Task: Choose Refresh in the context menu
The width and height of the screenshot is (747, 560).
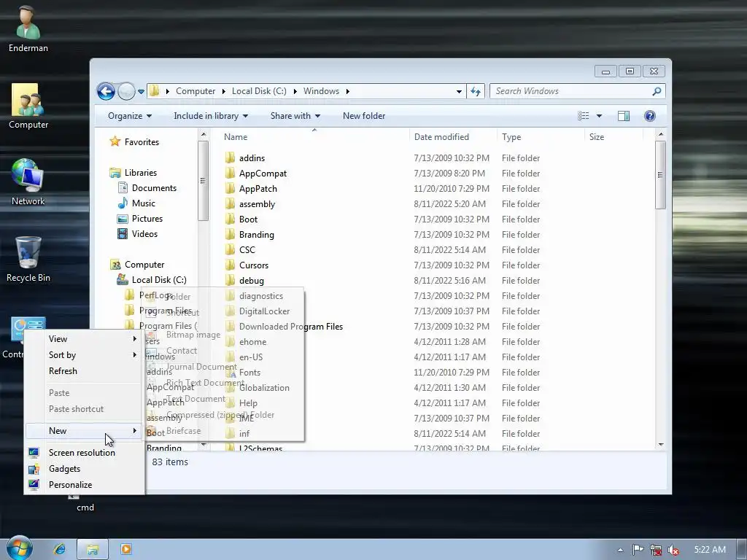Action: pyautogui.click(x=83, y=371)
